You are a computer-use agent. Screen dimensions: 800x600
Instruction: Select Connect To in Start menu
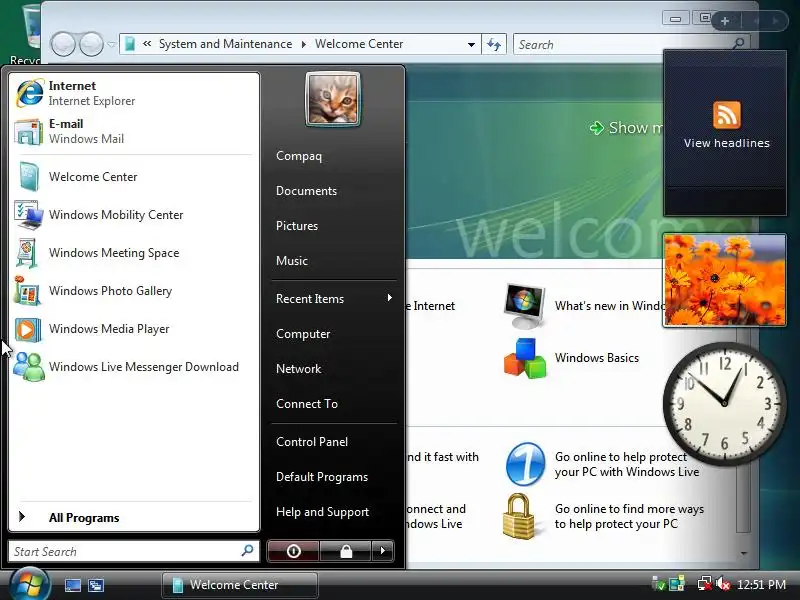pyautogui.click(x=307, y=404)
